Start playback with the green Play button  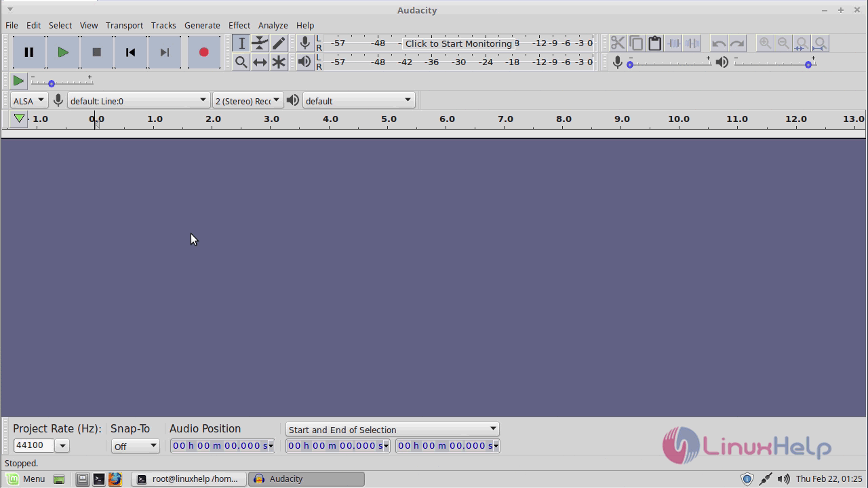(62, 52)
